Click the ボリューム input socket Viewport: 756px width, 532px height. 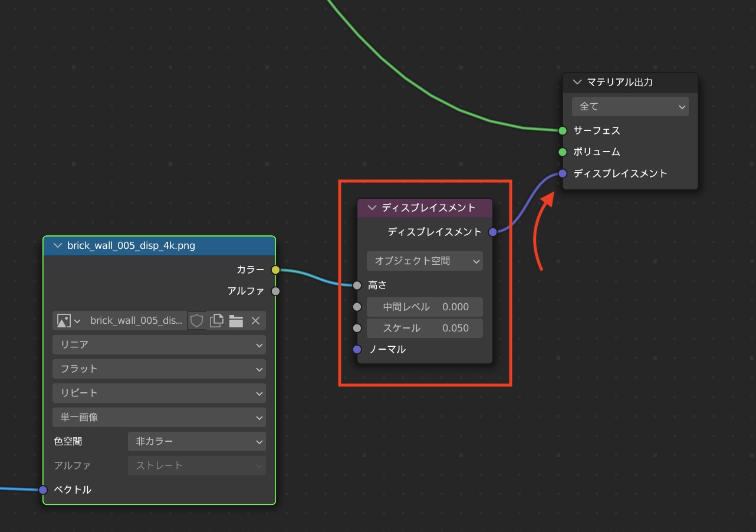[x=563, y=152]
